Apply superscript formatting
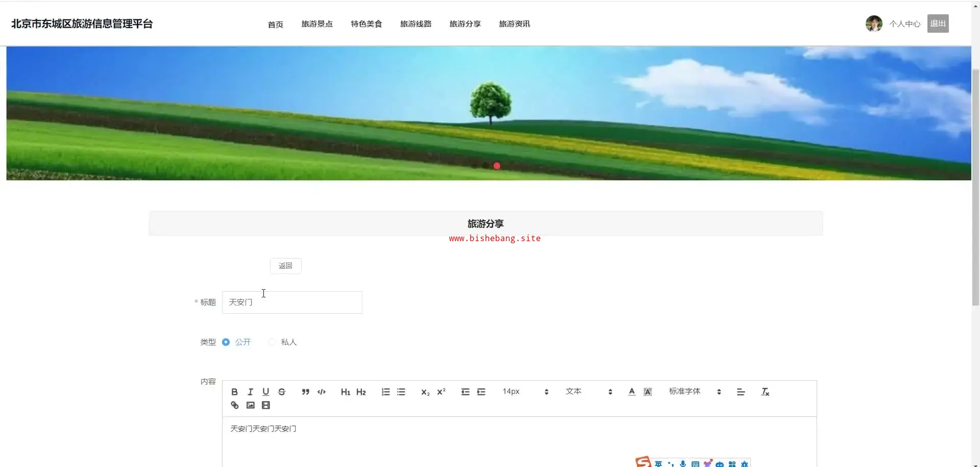Viewport: 980px width, 467px height. (441, 392)
